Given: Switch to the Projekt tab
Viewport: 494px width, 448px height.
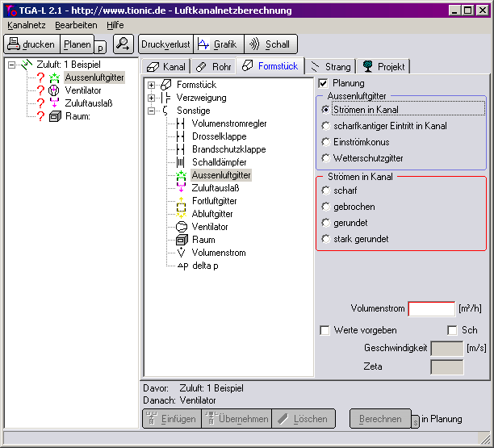Looking at the screenshot, I should click(384, 66).
